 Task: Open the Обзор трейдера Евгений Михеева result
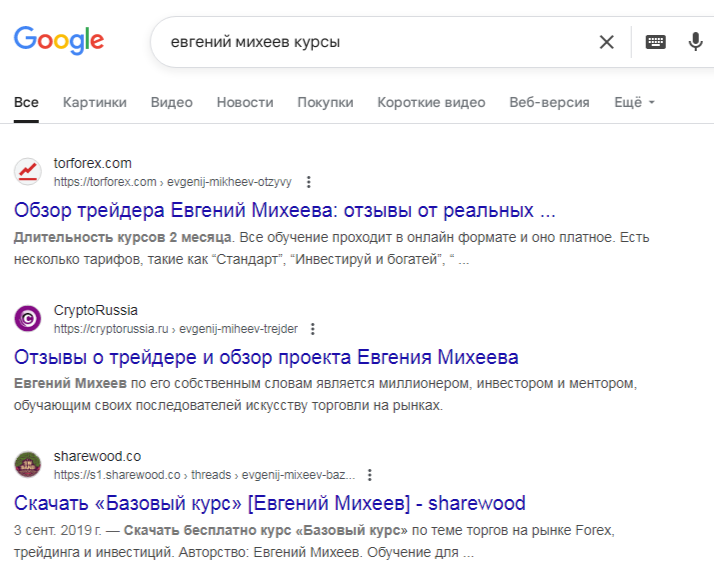(284, 211)
